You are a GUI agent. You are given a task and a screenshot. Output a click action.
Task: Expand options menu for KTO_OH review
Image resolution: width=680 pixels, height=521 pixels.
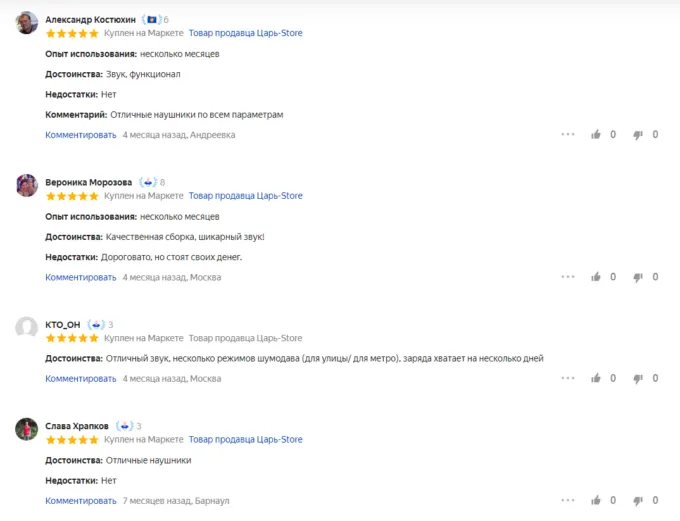[x=568, y=378]
